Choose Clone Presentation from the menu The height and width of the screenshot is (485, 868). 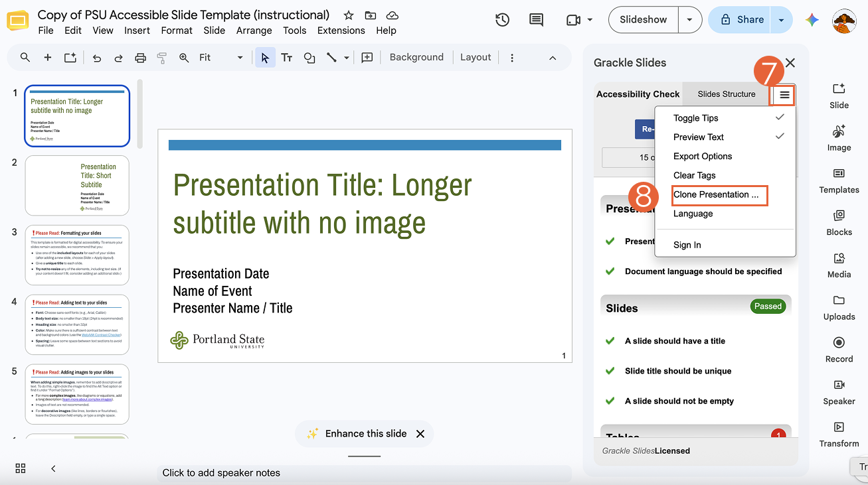(716, 194)
